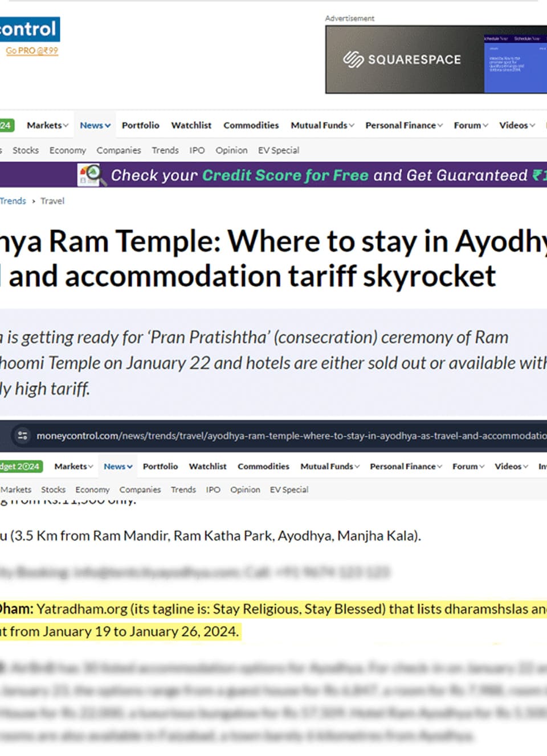Go to the Trends breadcrumb link
Viewport: 547px width, 756px height.
(x=13, y=201)
